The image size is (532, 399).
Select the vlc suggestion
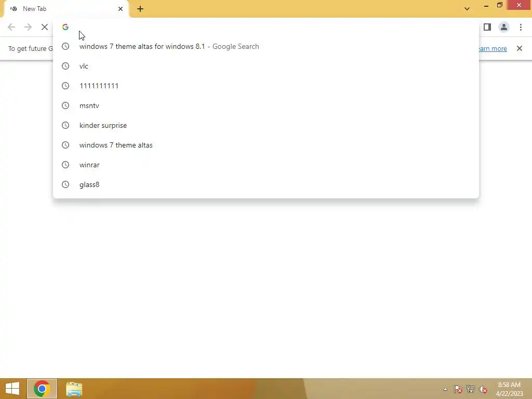click(266, 66)
